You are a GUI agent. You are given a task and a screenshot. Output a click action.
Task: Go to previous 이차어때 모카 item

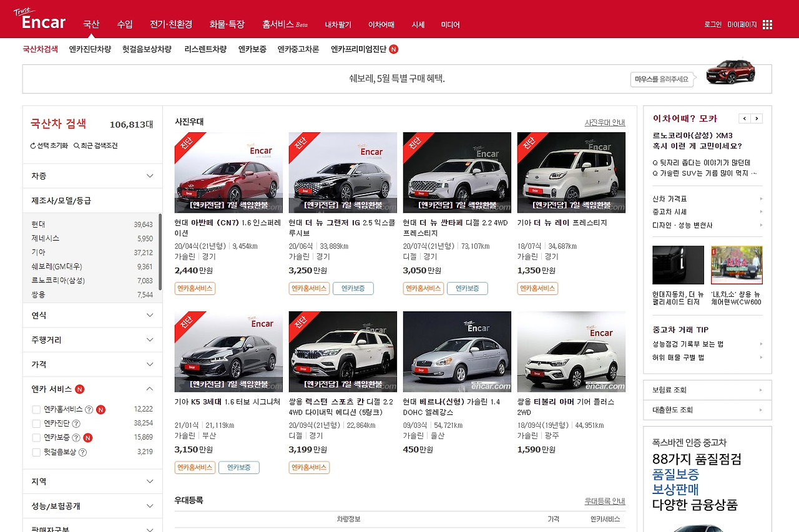click(x=744, y=118)
